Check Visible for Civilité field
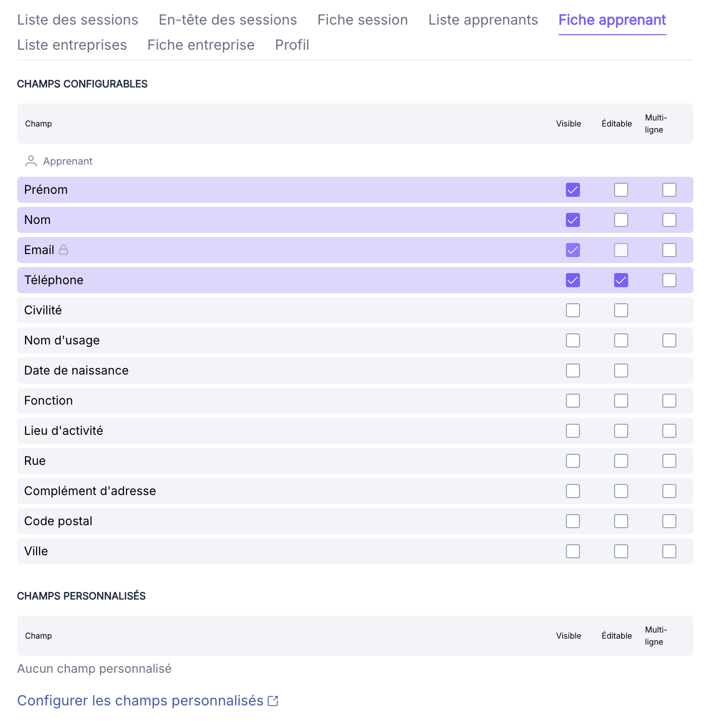 point(573,310)
